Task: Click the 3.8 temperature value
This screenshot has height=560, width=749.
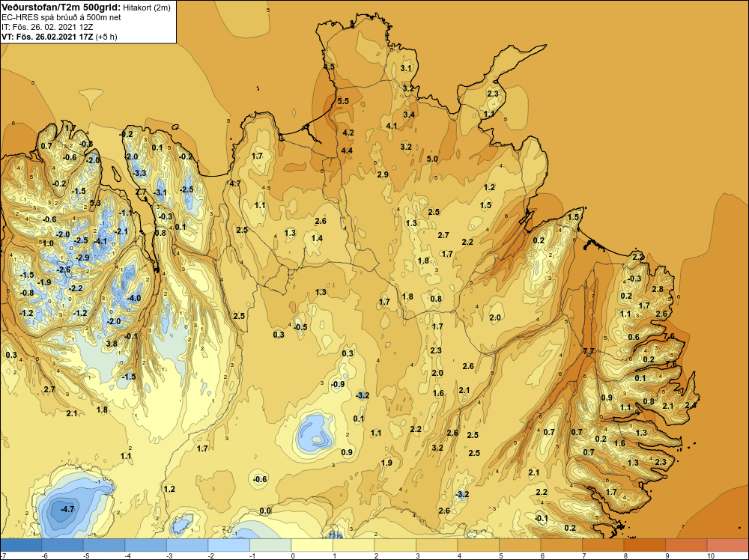Action: 112,344
